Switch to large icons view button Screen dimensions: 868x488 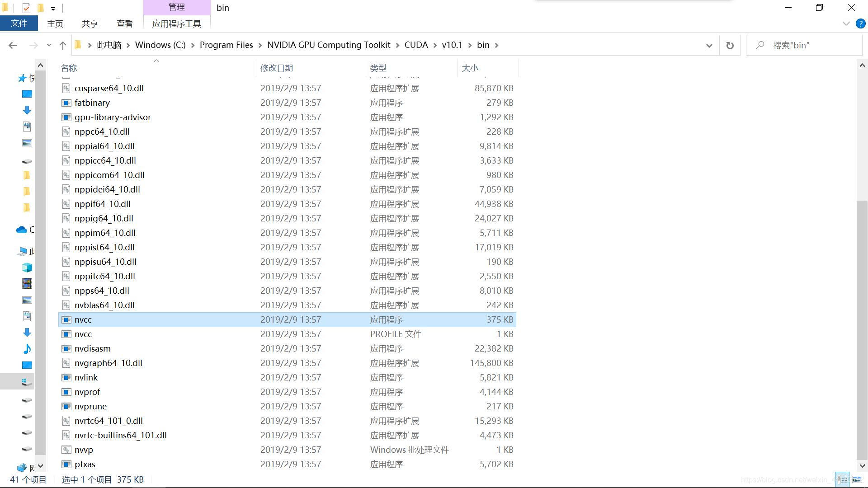pos(857,479)
